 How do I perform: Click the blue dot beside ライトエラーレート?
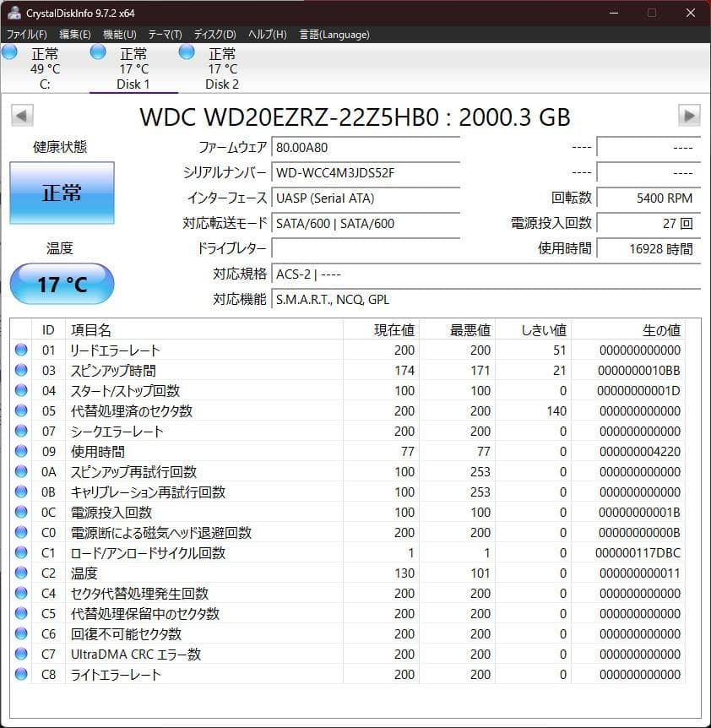point(20,674)
